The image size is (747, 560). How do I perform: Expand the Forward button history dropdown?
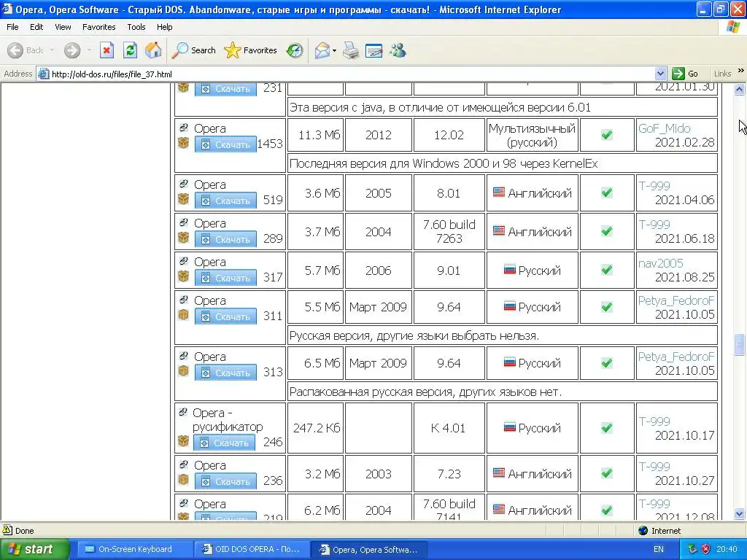tap(89, 50)
